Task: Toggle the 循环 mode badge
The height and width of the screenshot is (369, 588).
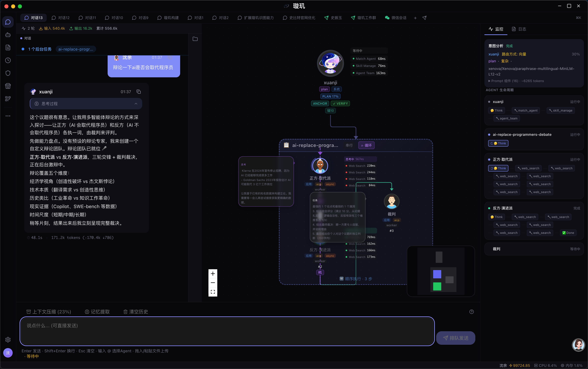Action: [x=366, y=145]
